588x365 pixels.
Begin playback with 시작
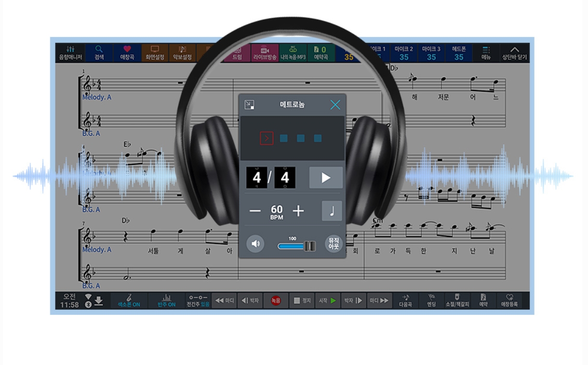pyautogui.click(x=328, y=300)
